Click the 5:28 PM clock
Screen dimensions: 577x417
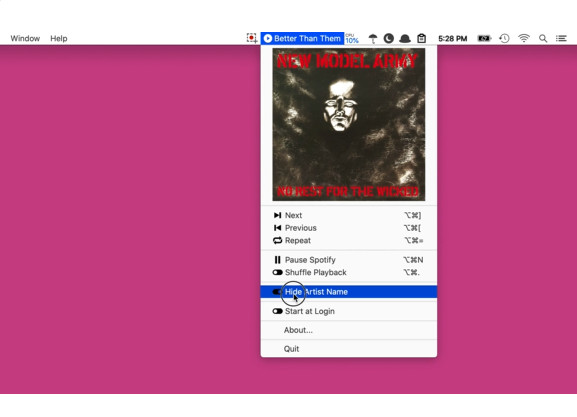(453, 38)
